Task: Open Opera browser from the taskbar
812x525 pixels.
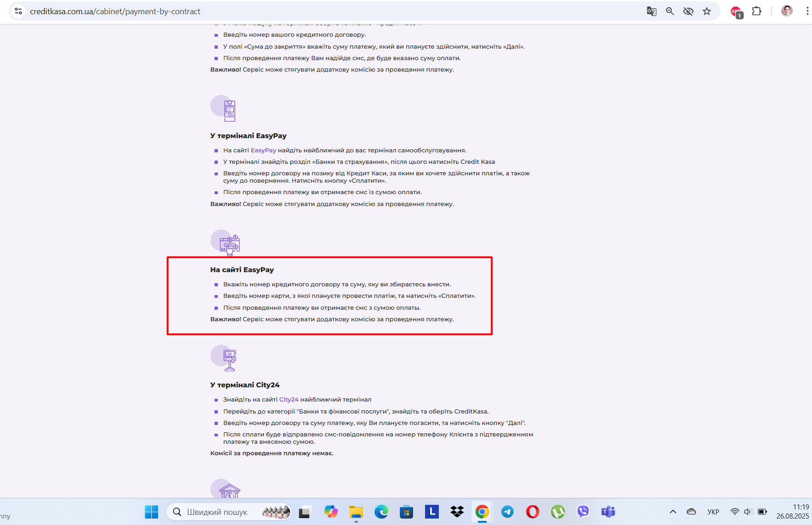Action: [532, 512]
